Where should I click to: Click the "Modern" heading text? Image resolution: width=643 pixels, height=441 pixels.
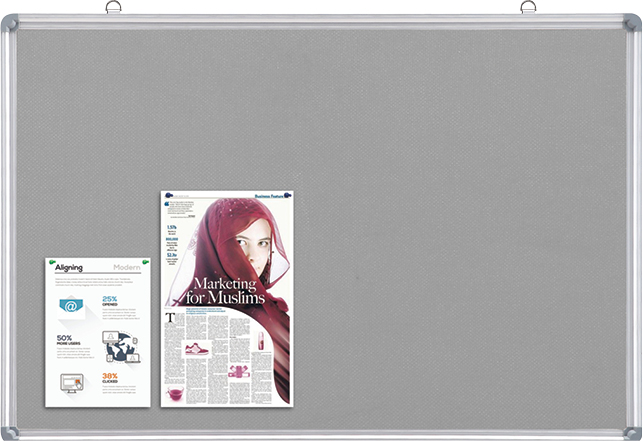126,268
